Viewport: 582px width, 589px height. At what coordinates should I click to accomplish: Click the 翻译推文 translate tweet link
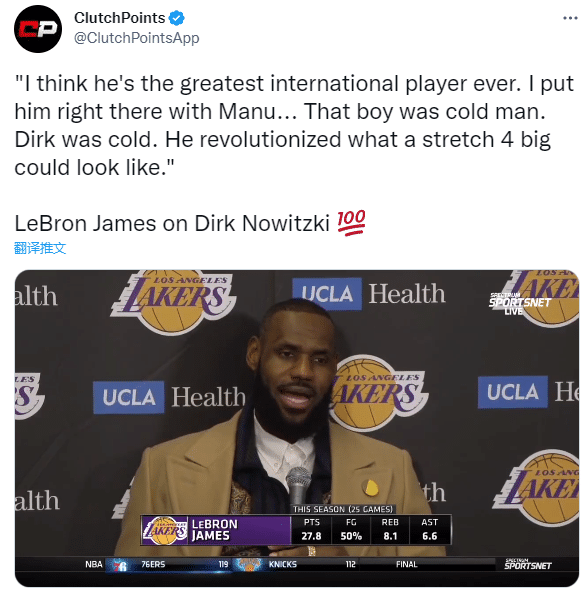pyautogui.click(x=40, y=248)
